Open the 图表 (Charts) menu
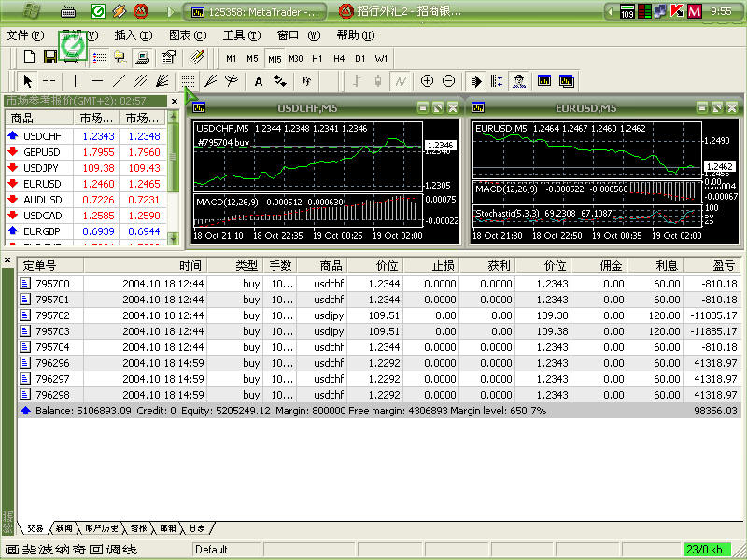This screenshot has height=560, width=747. (186, 35)
